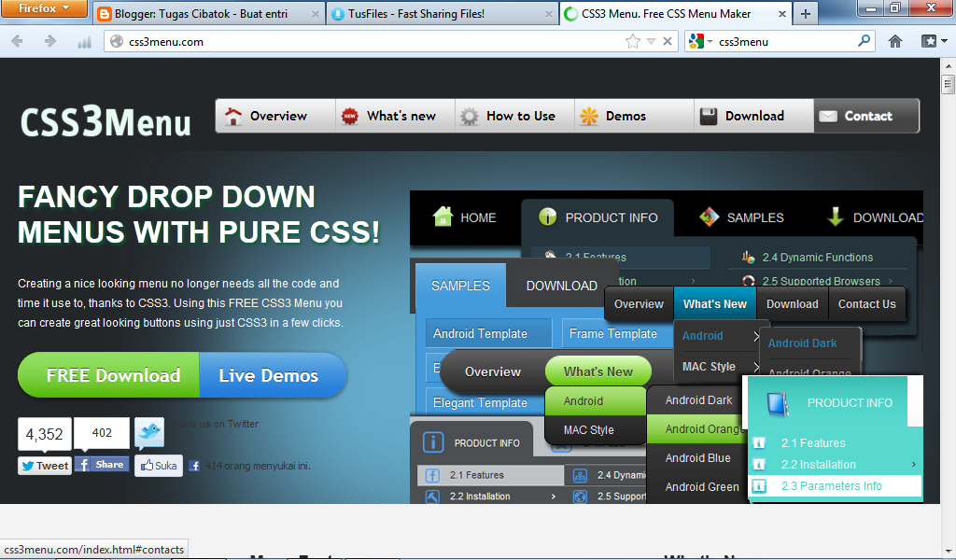Image resolution: width=956 pixels, height=560 pixels.
Task: Open the What's new menu item
Action: point(395,116)
